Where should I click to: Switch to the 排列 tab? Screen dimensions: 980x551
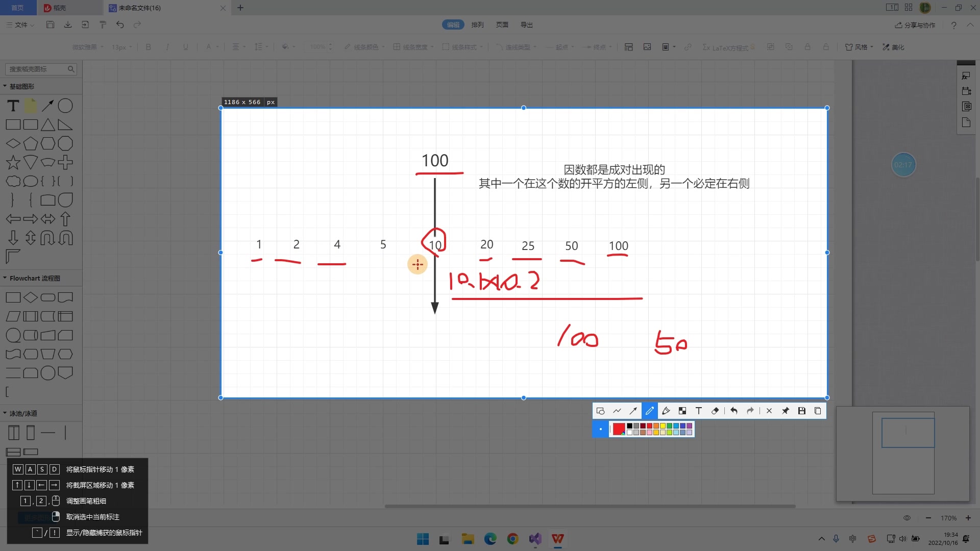tap(477, 24)
